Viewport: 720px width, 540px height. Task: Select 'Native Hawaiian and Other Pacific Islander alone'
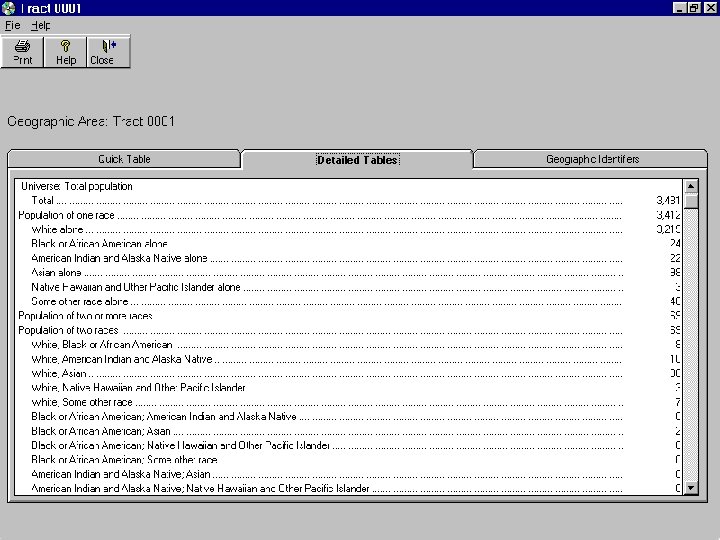point(349,287)
